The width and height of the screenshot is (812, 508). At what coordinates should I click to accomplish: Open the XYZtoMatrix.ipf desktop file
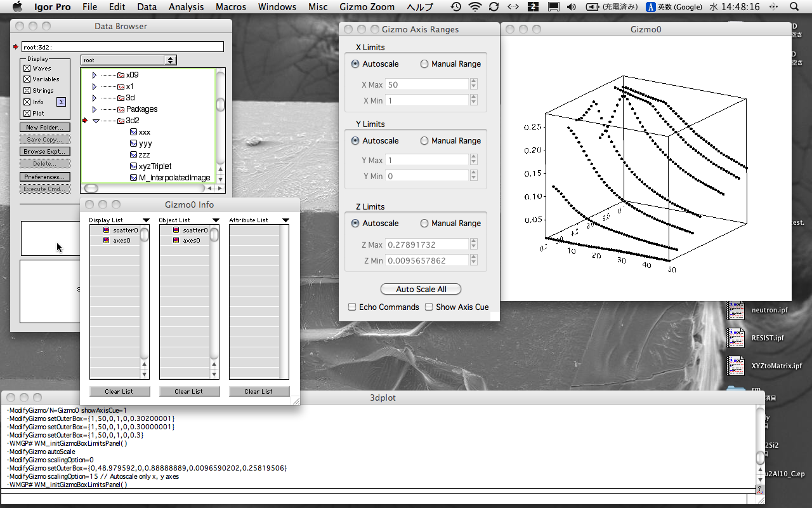click(x=736, y=366)
